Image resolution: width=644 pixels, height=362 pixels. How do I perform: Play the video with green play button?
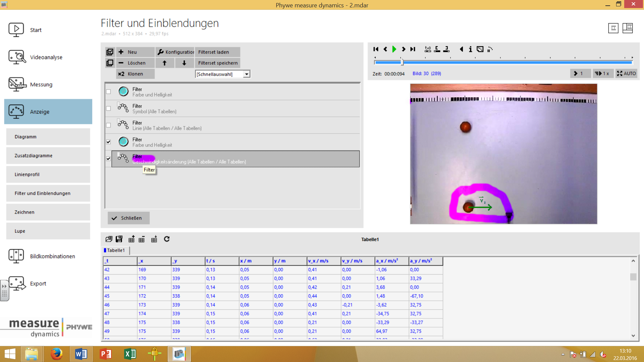point(394,49)
